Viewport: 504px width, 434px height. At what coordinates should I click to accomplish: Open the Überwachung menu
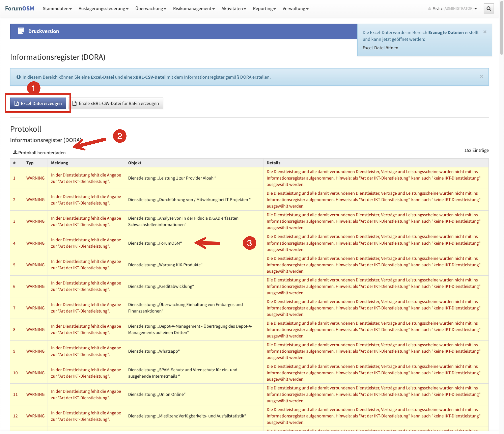click(151, 8)
